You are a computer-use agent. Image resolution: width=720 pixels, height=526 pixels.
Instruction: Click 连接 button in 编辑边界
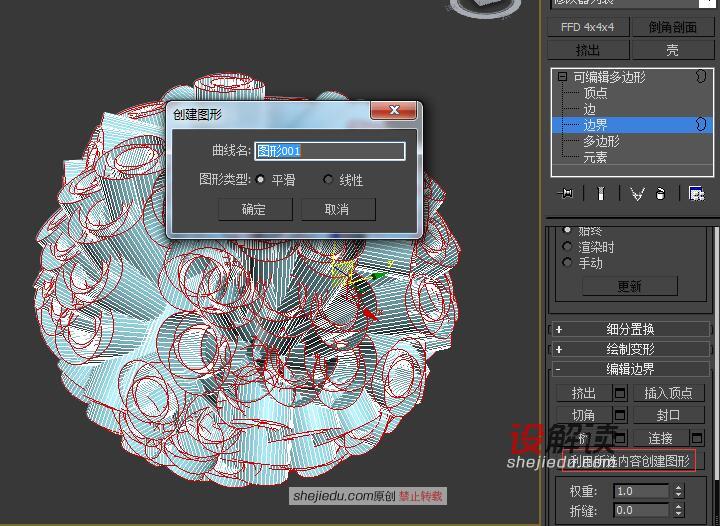coord(661,438)
